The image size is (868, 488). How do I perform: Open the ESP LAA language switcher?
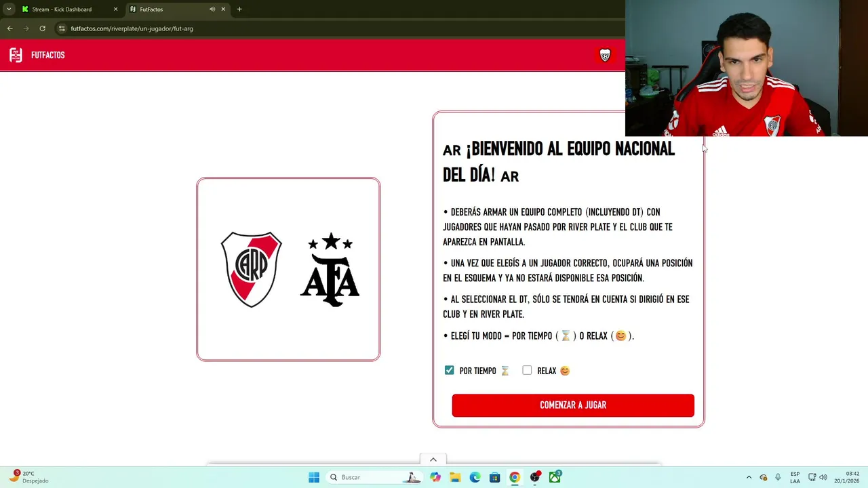tap(795, 477)
